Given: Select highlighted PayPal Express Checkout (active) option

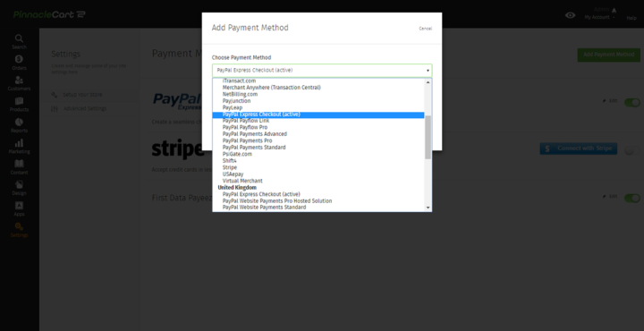Looking at the screenshot, I should (318, 115).
